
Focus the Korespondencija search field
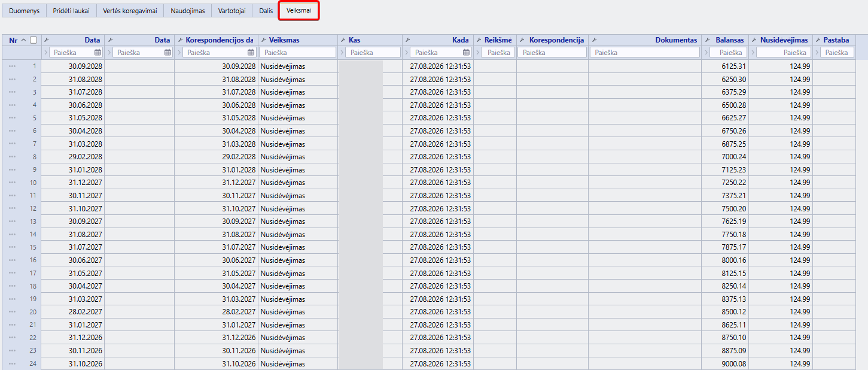tap(552, 53)
